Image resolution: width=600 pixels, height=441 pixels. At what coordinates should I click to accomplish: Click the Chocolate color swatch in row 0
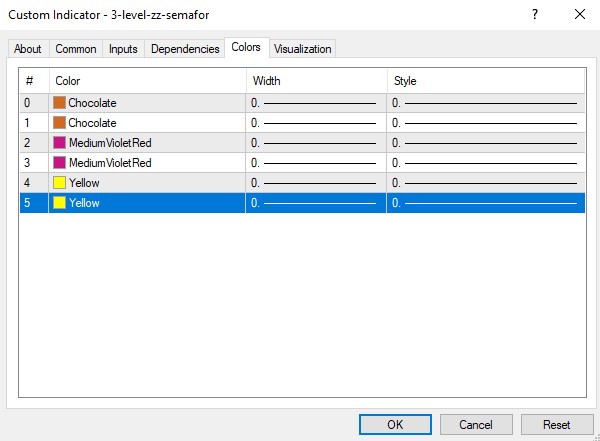pyautogui.click(x=59, y=103)
